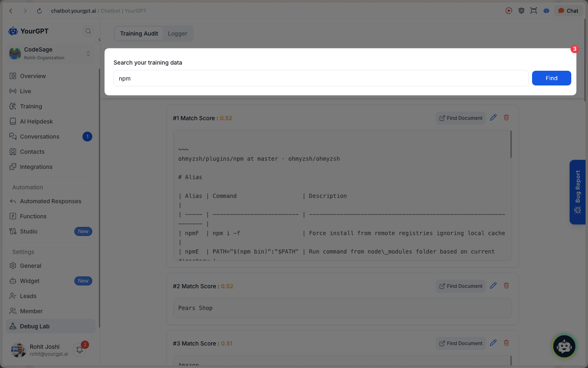This screenshot has height=368, width=588.
Task: Edit match #1 using the pencil icon
Action: [x=493, y=117]
